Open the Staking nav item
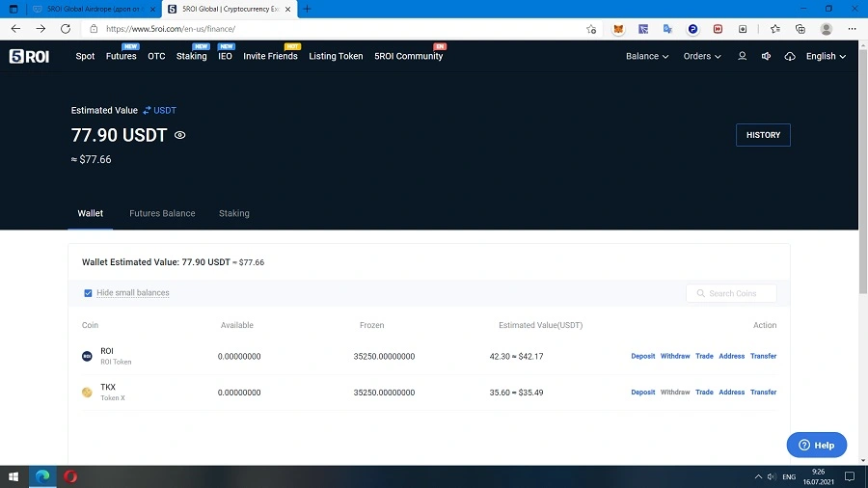The width and height of the screenshot is (868, 488). (x=192, y=56)
